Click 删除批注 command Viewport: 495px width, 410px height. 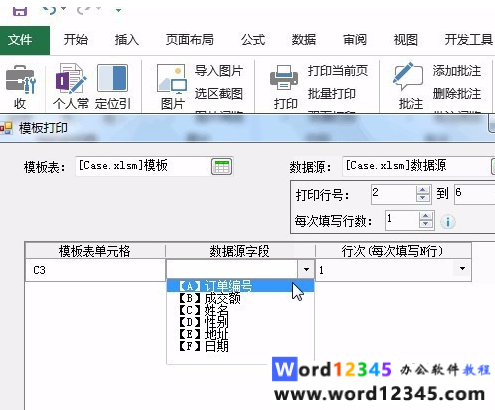click(457, 94)
